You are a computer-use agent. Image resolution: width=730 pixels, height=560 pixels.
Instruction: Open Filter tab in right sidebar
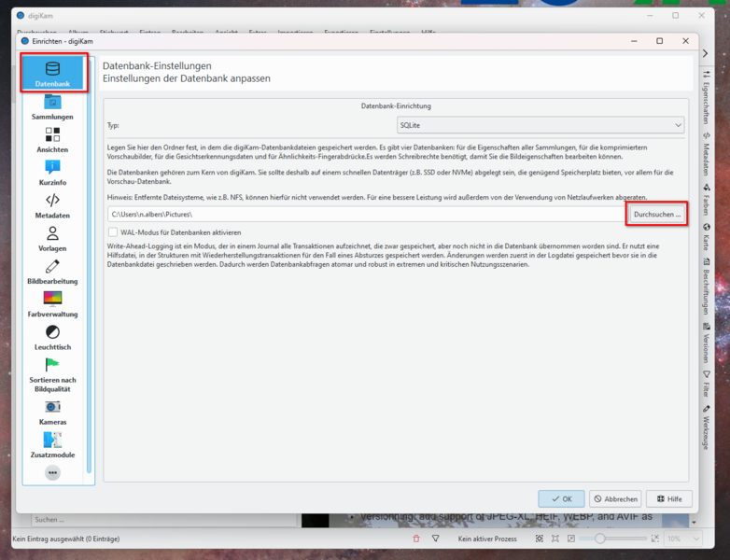707,384
